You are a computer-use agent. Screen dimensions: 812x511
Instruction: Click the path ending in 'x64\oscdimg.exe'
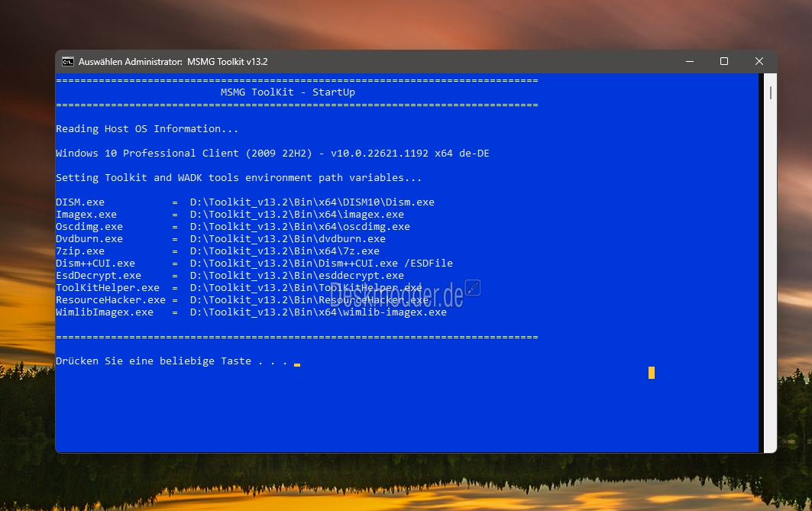(300, 227)
